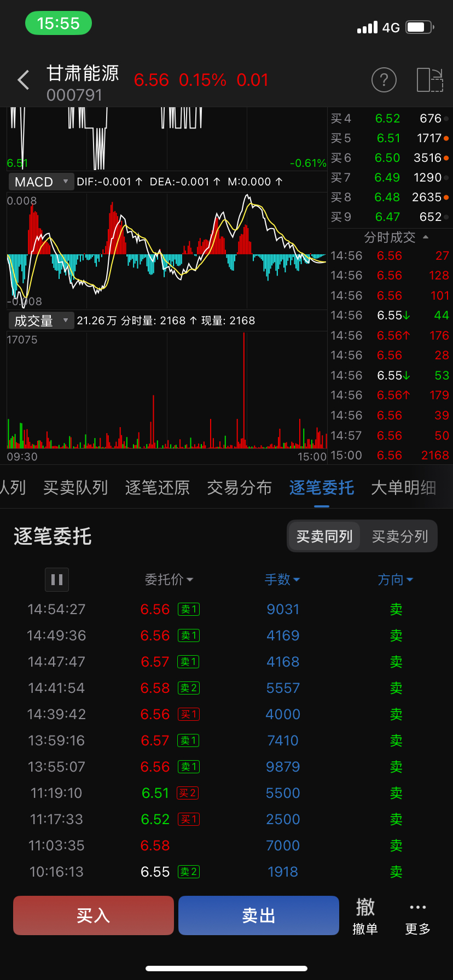Select the 逐笔委托 tab
The height and width of the screenshot is (980, 453).
(322, 487)
